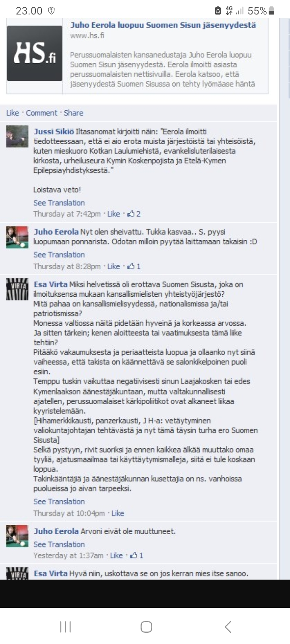View thumbs-up count on 8:28pm comment
Screen dimensions: 290x644
click(134, 266)
